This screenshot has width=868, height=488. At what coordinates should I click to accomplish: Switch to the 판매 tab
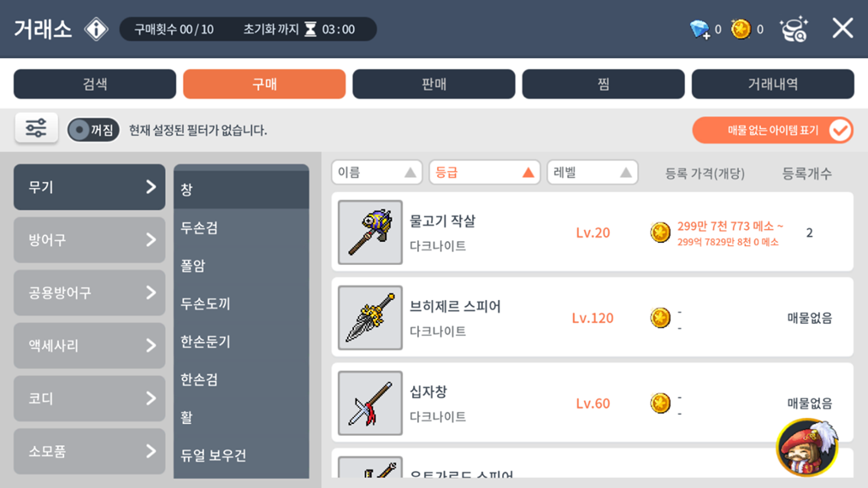[x=434, y=84]
